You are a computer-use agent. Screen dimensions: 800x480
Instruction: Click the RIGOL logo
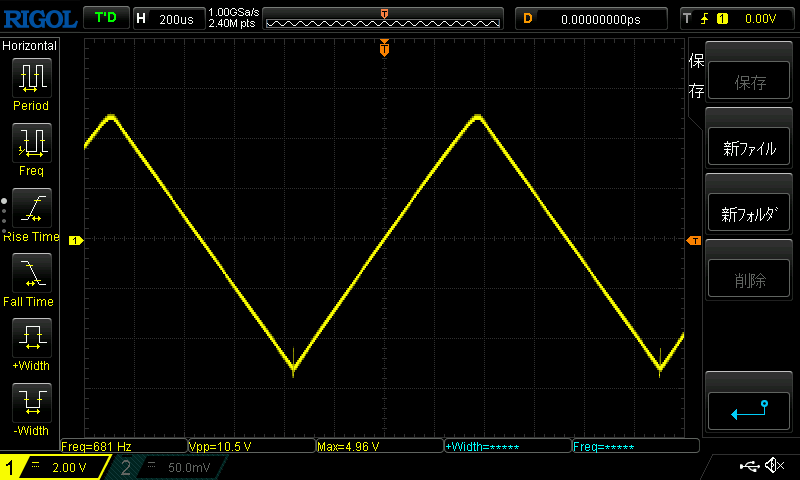coord(40,19)
